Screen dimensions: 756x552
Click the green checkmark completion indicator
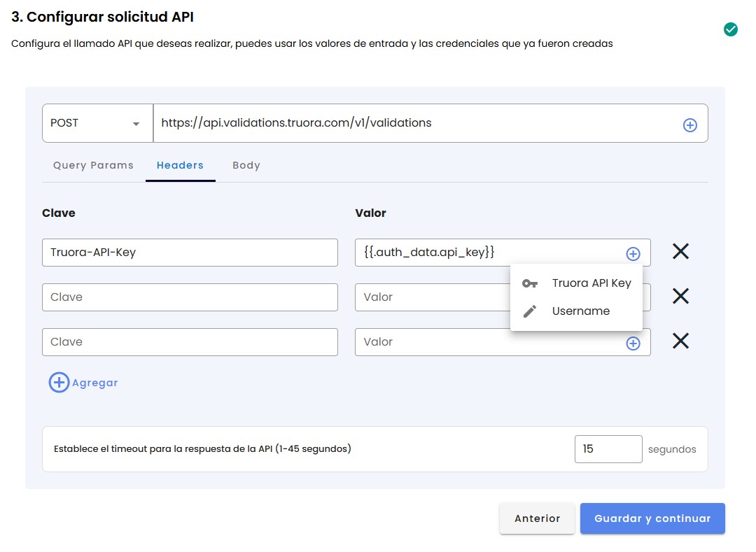[730, 29]
